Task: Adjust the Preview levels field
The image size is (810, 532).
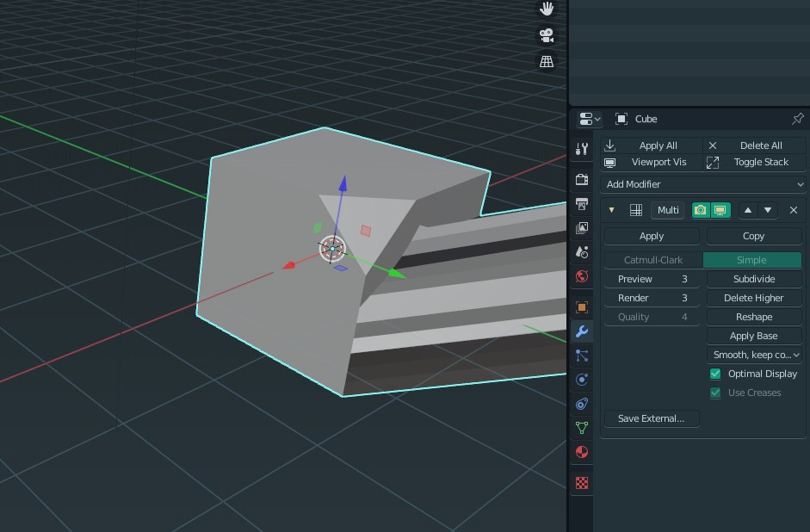Action: 652,279
